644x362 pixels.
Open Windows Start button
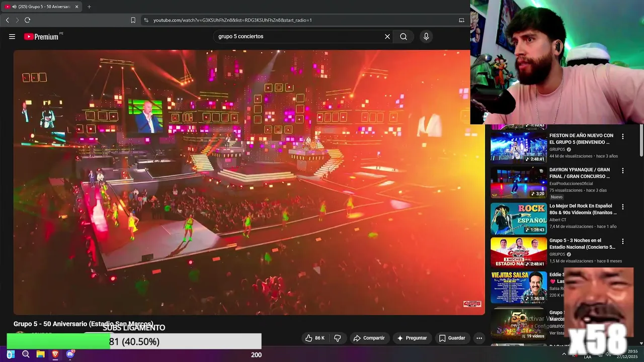pyautogui.click(x=11, y=354)
